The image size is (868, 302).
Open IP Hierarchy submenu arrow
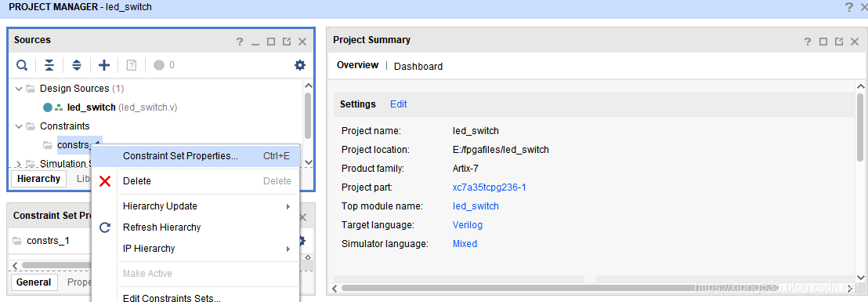pos(288,249)
